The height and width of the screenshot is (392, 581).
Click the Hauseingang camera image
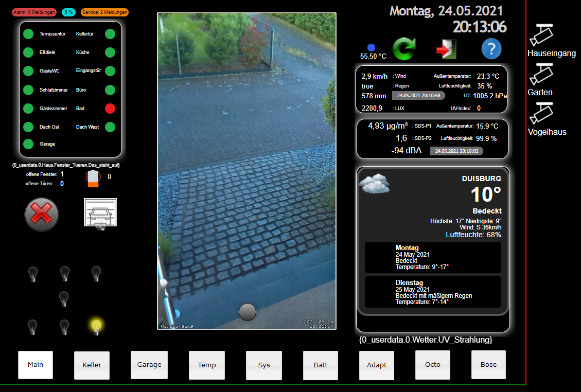click(247, 171)
